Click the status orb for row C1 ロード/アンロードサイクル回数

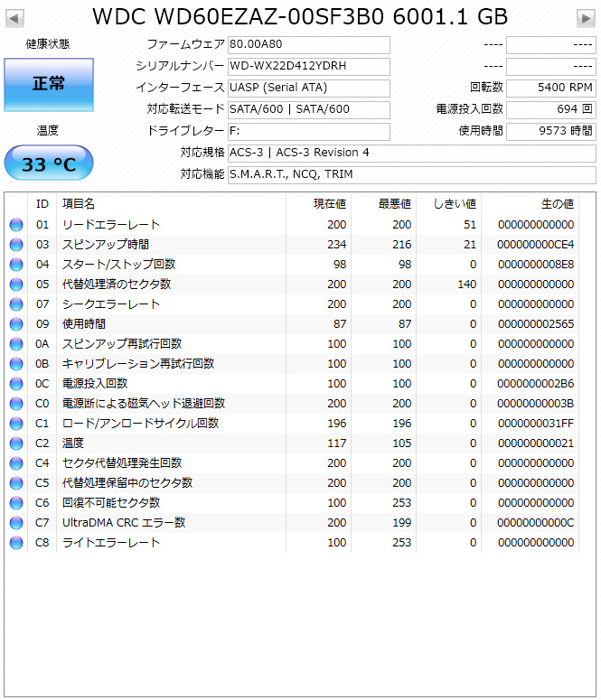[x=16, y=424]
